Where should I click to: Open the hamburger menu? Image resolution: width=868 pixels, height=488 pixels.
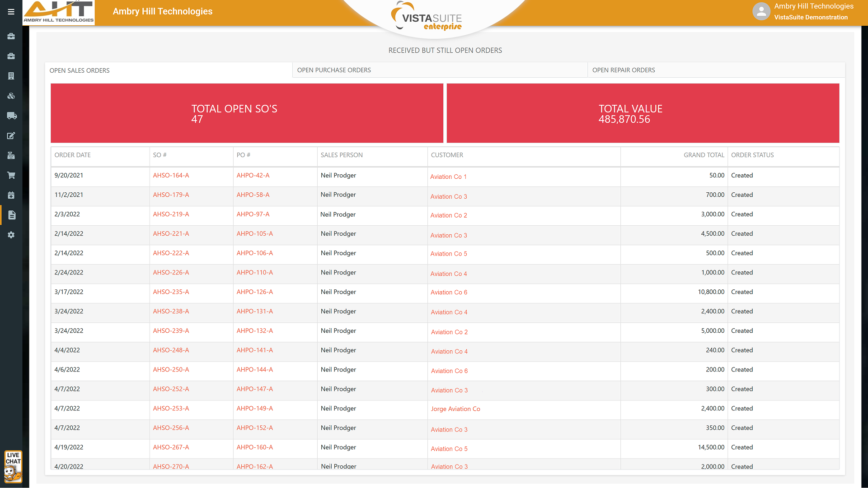(11, 12)
